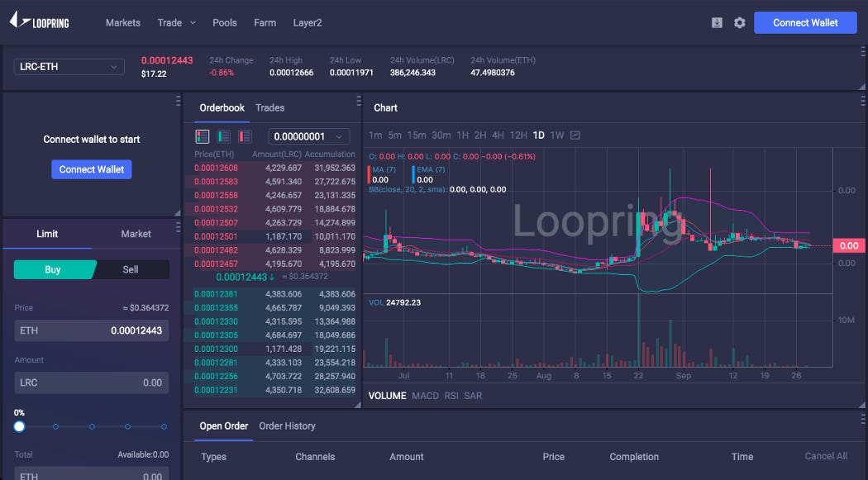Open the Layer2 page

(308, 22)
